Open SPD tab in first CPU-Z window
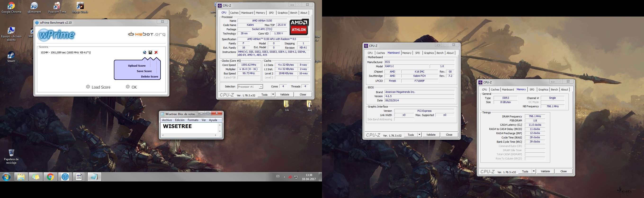This screenshot has width=644, height=198. (x=271, y=13)
